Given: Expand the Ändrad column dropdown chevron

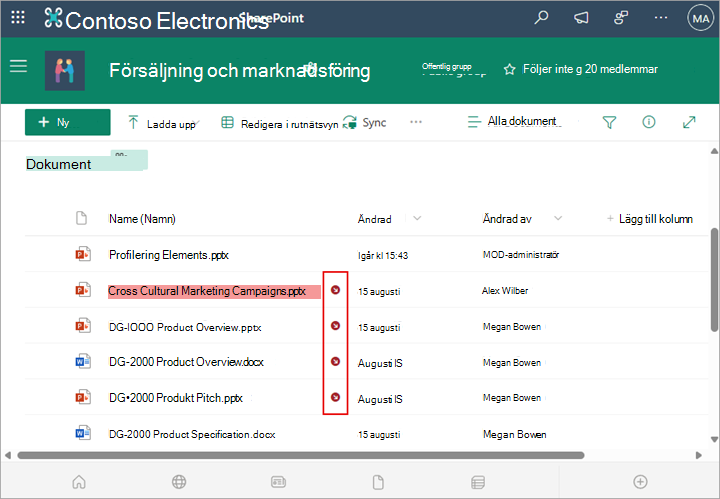Looking at the screenshot, I should pyautogui.click(x=417, y=219).
